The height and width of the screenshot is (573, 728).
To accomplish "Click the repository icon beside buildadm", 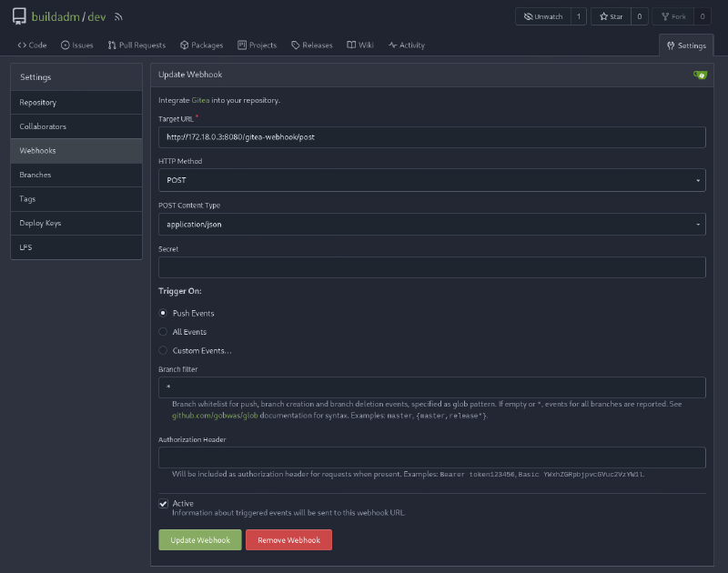I will point(19,16).
